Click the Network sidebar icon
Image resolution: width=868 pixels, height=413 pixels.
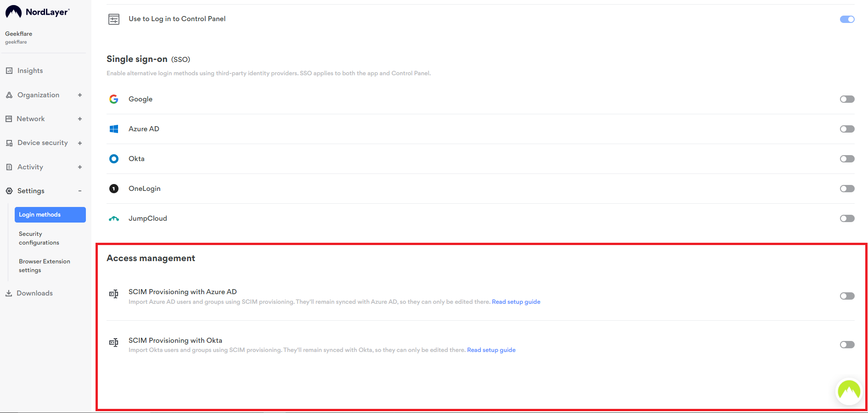9,119
